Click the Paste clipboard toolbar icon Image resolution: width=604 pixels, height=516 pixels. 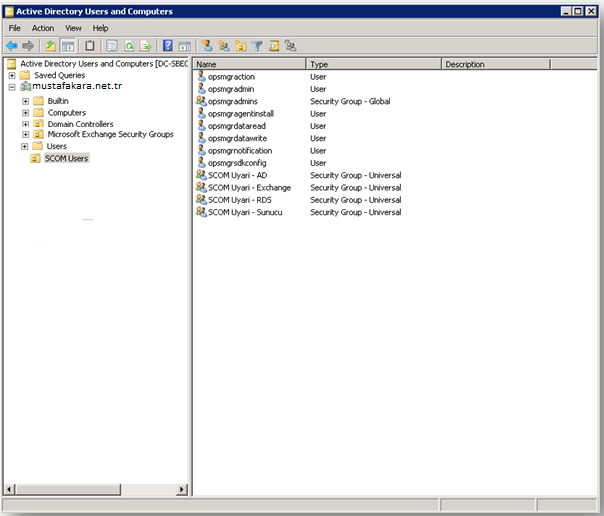click(x=90, y=46)
